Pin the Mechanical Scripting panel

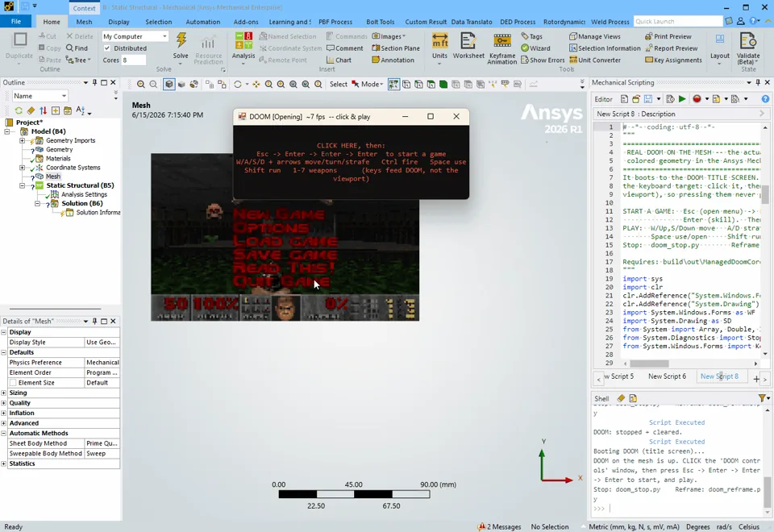pyautogui.click(x=758, y=82)
